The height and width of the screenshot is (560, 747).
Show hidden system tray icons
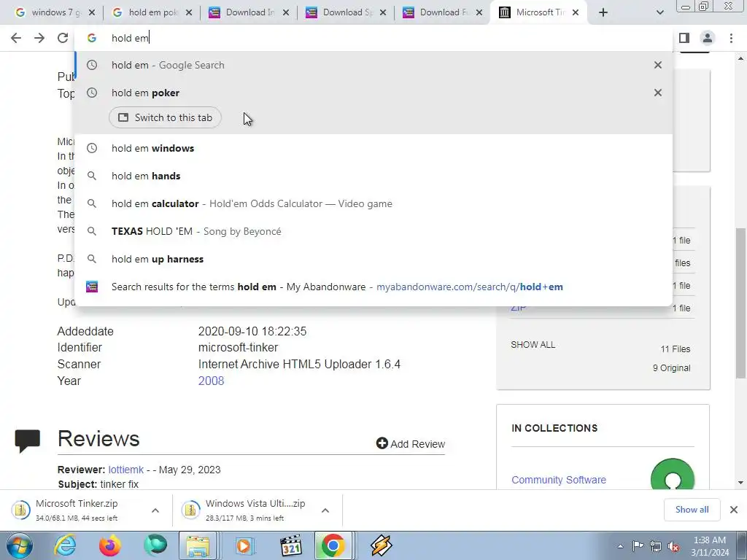pyautogui.click(x=620, y=546)
